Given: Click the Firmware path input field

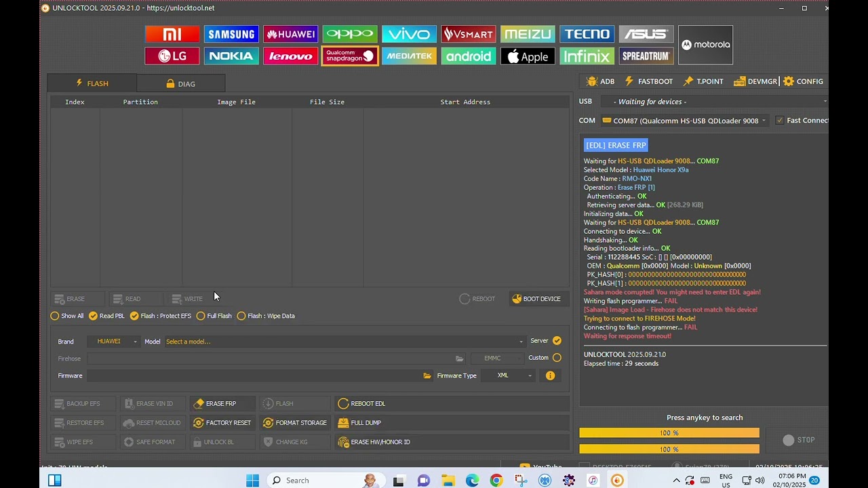Looking at the screenshot, I should click(254, 375).
